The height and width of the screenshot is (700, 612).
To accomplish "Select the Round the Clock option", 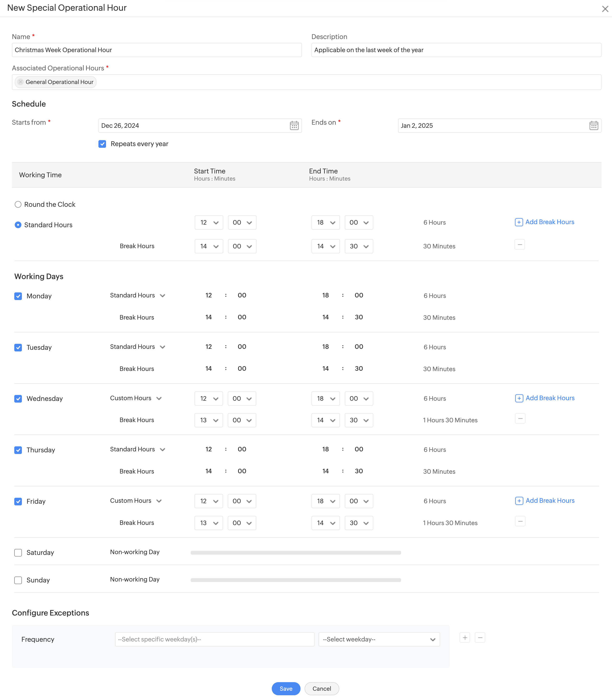I will [x=18, y=204].
